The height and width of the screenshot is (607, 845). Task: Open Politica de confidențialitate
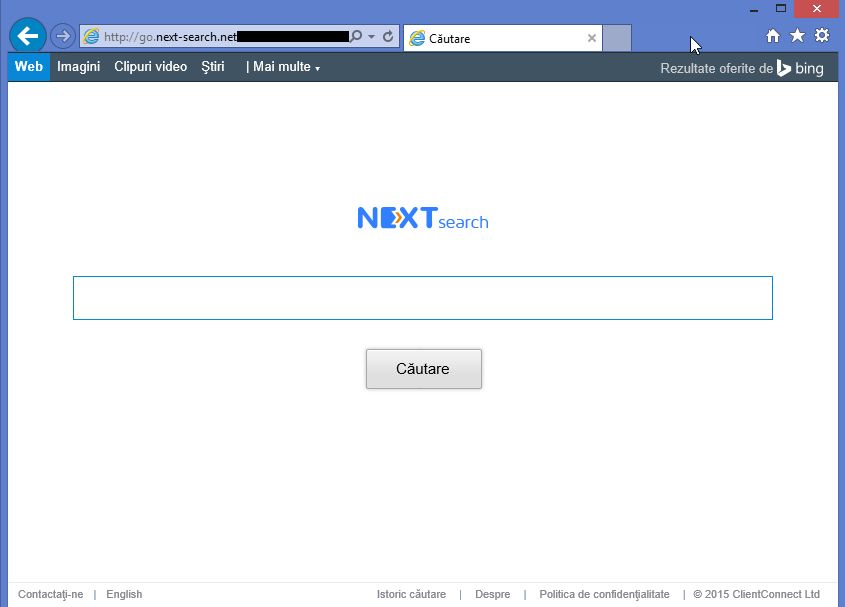click(604, 593)
